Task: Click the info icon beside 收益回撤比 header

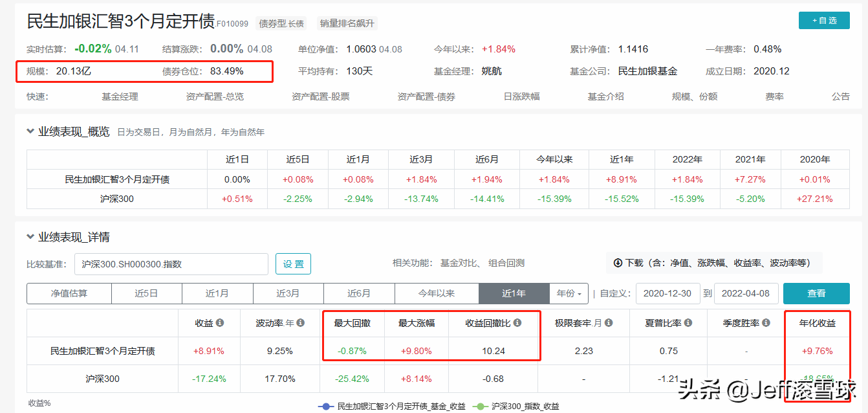Action: 517,322
